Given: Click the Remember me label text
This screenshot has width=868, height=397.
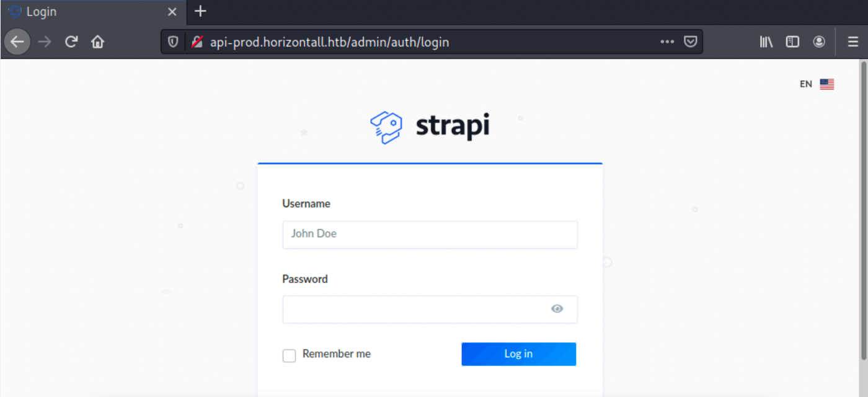Looking at the screenshot, I should click(x=337, y=354).
